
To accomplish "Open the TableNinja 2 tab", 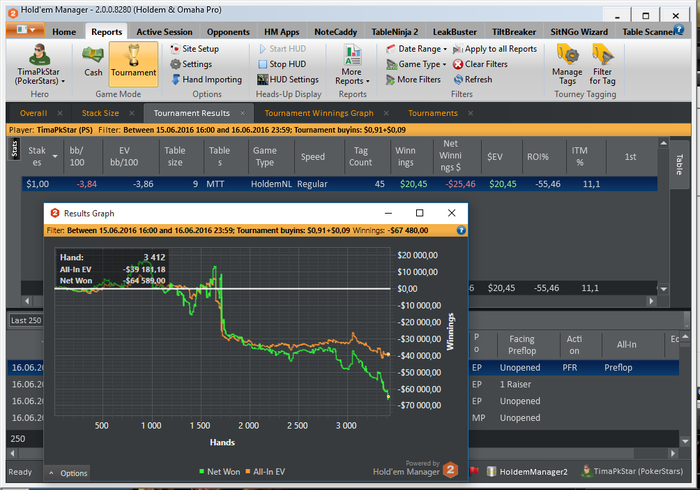I will [395, 32].
